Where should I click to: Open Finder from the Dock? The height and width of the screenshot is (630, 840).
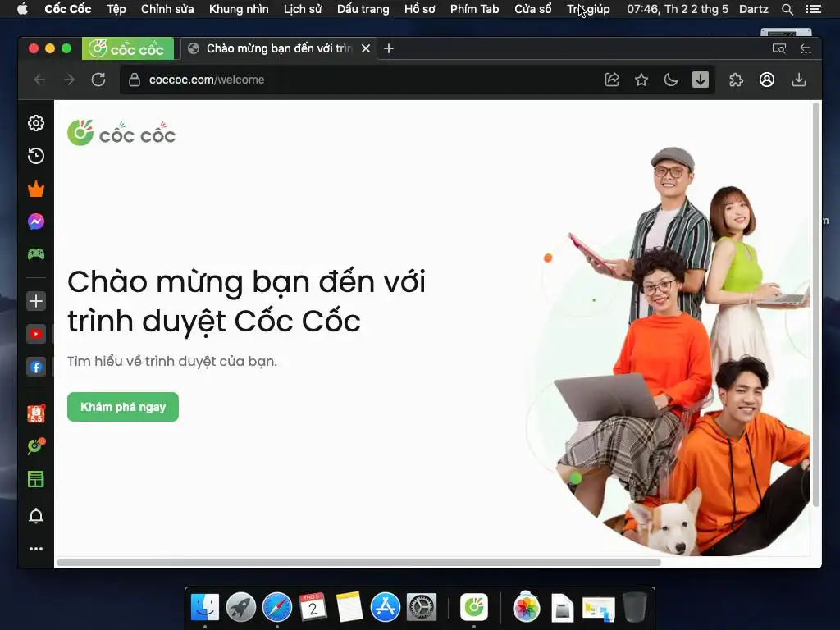point(205,607)
